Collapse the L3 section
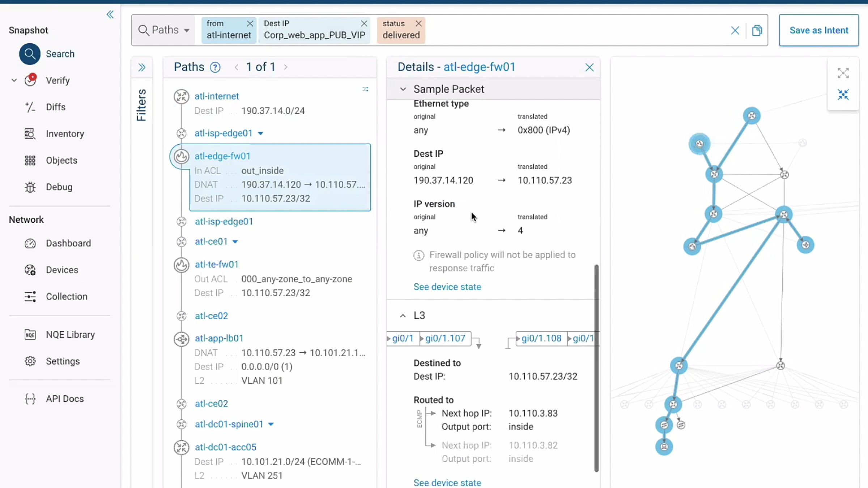 [x=403, y=316]
